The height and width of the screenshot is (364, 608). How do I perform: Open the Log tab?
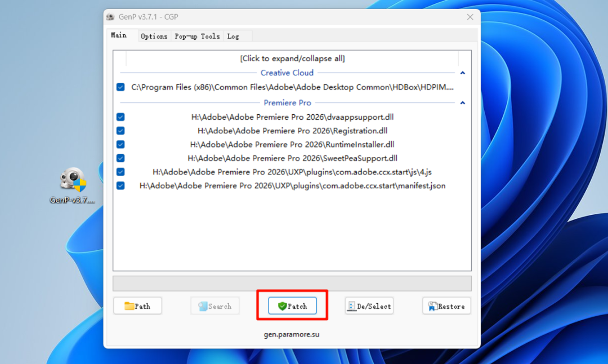click(x=233, y=37)
